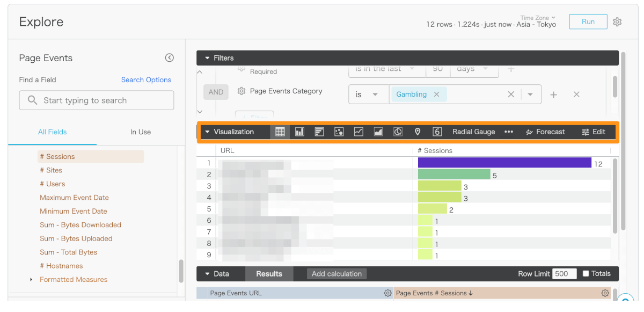This screenshot has width=644, height=312.
Task: Choose the Radial Gauge visualization
Action: coord(473,132)
